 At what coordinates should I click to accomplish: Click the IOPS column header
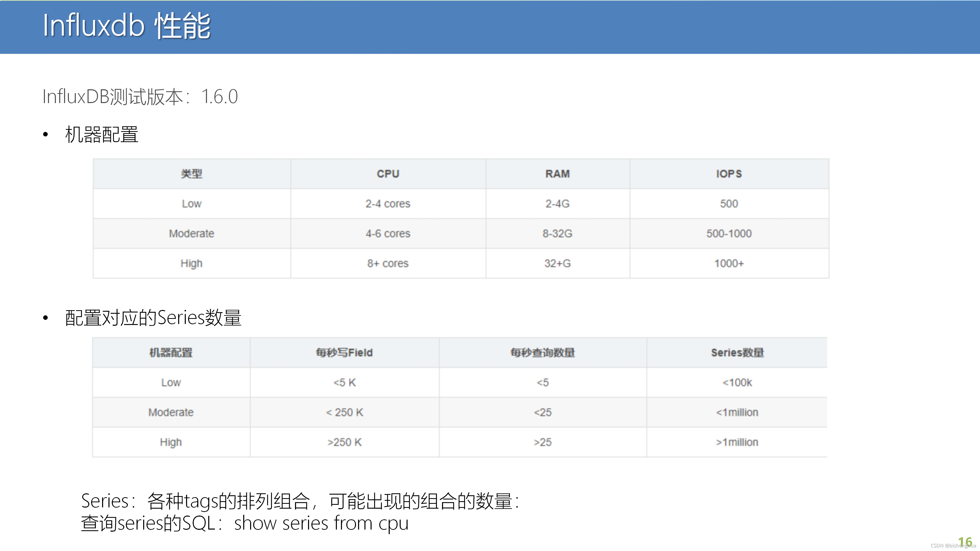coord(729,174)
